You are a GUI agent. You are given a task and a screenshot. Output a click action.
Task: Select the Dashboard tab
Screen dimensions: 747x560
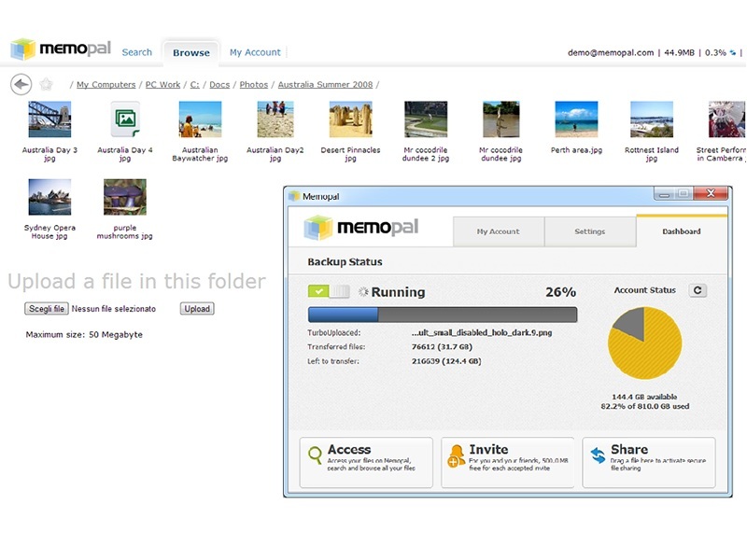click(x=682, y=231)
